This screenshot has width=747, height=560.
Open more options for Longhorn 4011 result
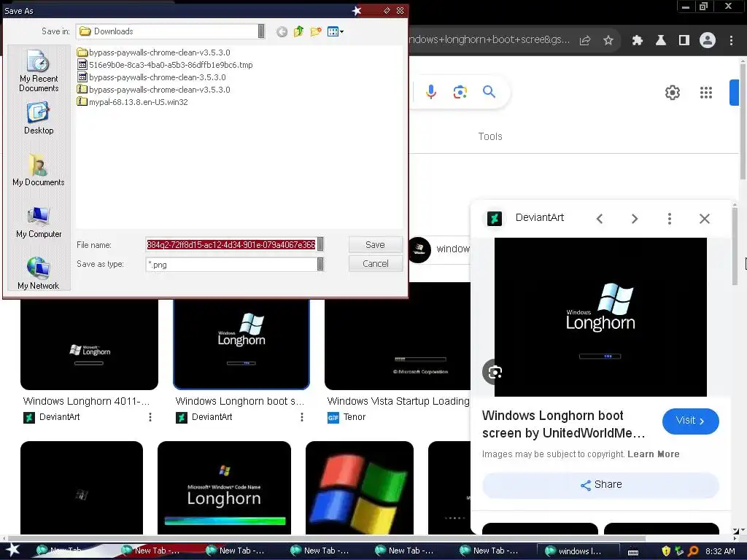pyautogui.click(x=150, y=417)
